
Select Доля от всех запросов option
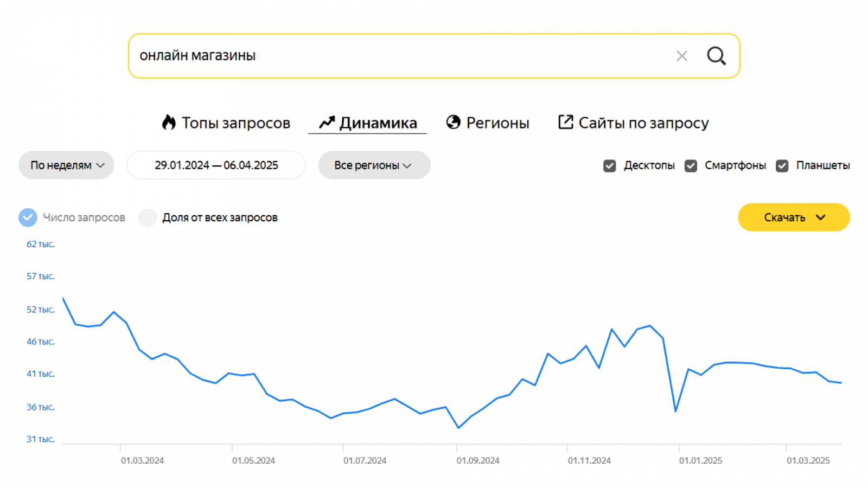[x=148, y=217]
